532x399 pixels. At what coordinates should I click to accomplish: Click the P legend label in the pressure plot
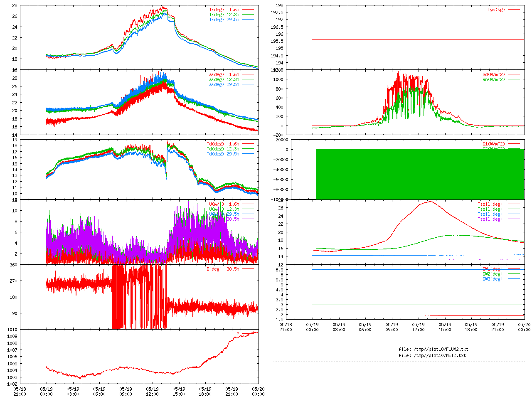[238, 334]
